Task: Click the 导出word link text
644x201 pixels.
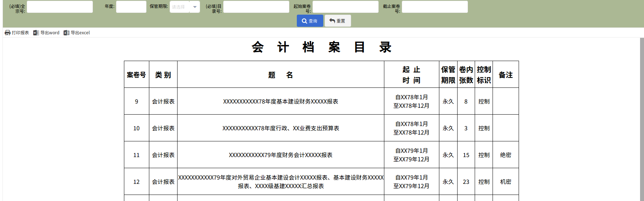Action: tap(50, 33)
